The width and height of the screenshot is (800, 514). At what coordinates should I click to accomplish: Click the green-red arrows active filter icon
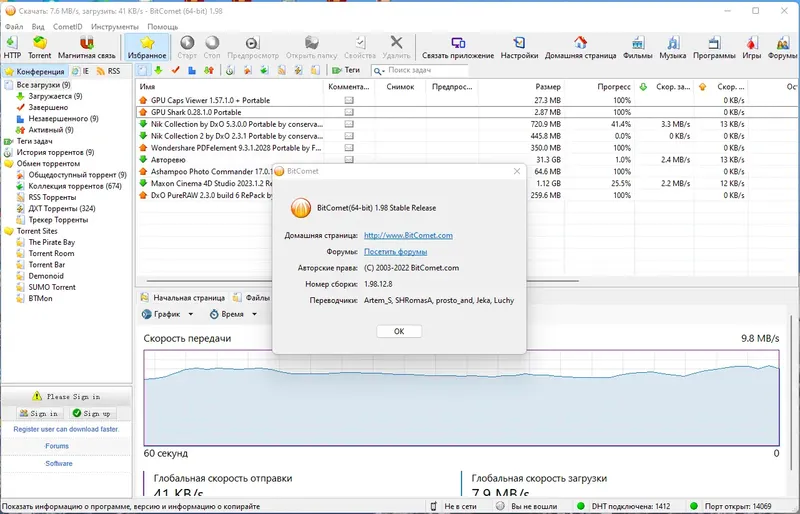209,70
